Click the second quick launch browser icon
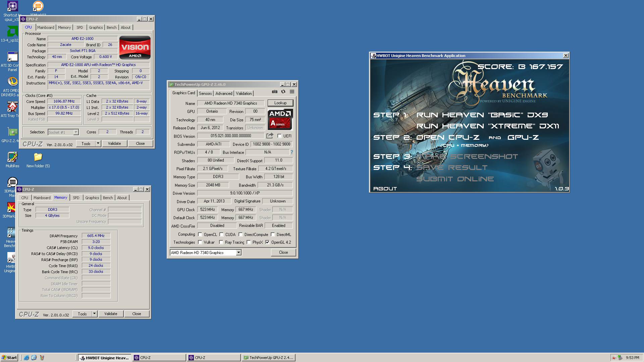644x362 pixels. 34,358
